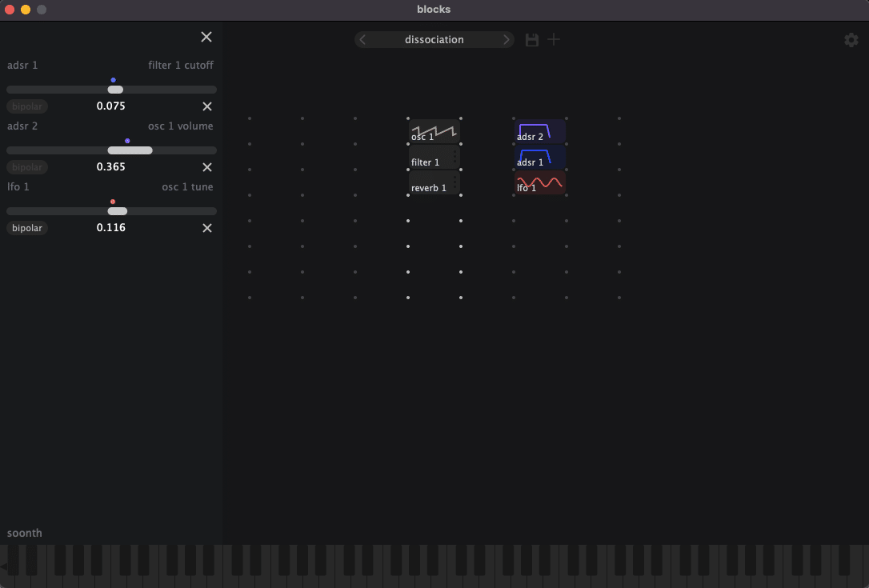Click the adsr 1 source label
869x588 pixels.
(22, 66)
